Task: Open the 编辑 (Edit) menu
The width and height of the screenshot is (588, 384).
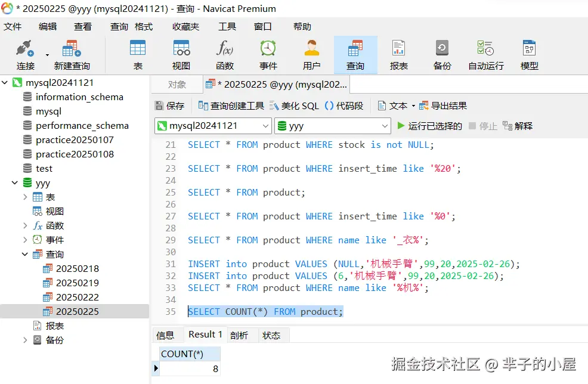Action: point(48,27)
